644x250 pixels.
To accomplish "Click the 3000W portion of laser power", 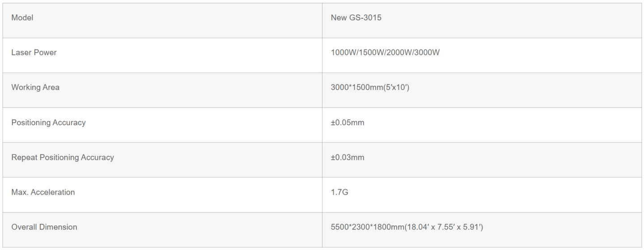I will pos(427,53).
